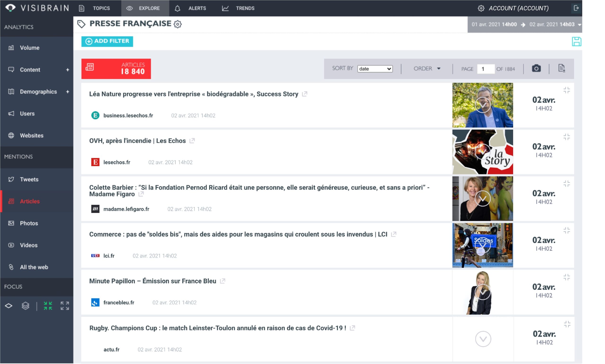
Task: Collapse the Léa Nature article card
Action: point(566,90)
